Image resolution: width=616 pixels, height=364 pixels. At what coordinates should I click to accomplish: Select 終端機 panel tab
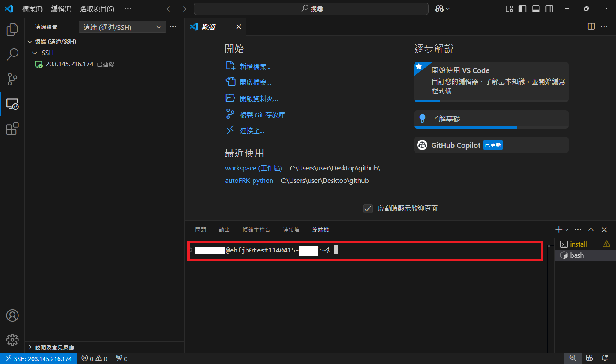tap(320, 230)
